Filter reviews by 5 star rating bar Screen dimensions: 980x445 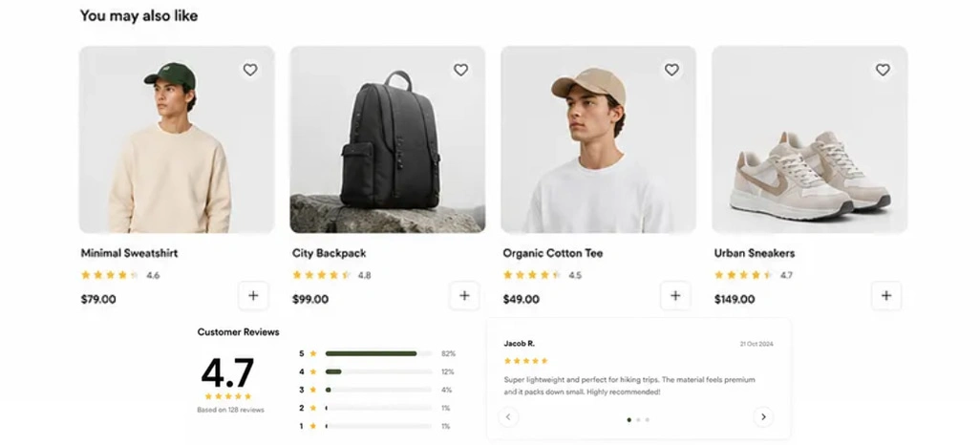point(377,353)
